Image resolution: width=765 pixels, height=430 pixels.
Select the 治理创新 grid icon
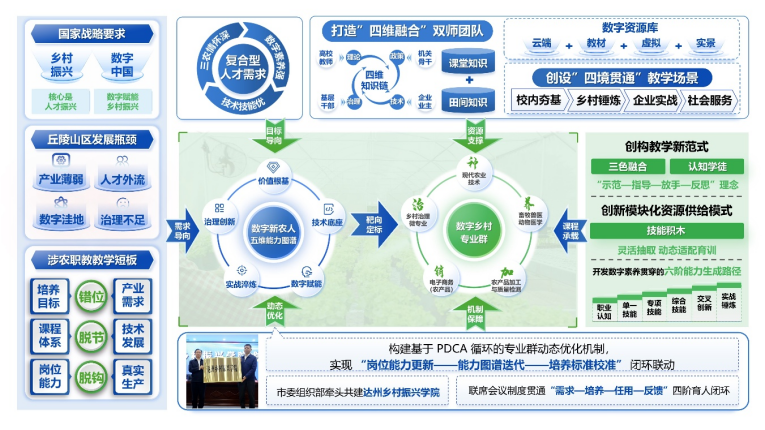point(219,210)
